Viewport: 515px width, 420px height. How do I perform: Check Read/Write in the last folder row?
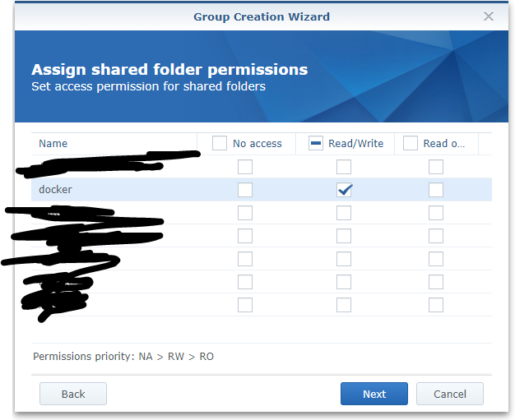point(344,305)
